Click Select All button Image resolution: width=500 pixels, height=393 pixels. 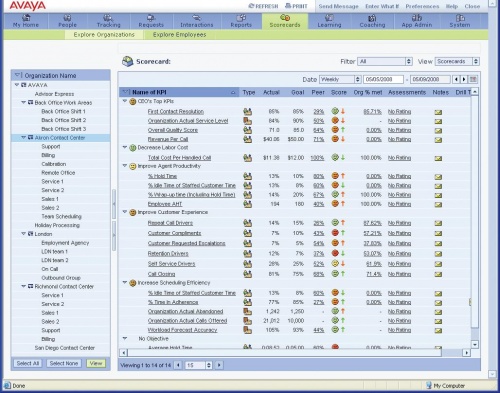(x=28, y=363)
